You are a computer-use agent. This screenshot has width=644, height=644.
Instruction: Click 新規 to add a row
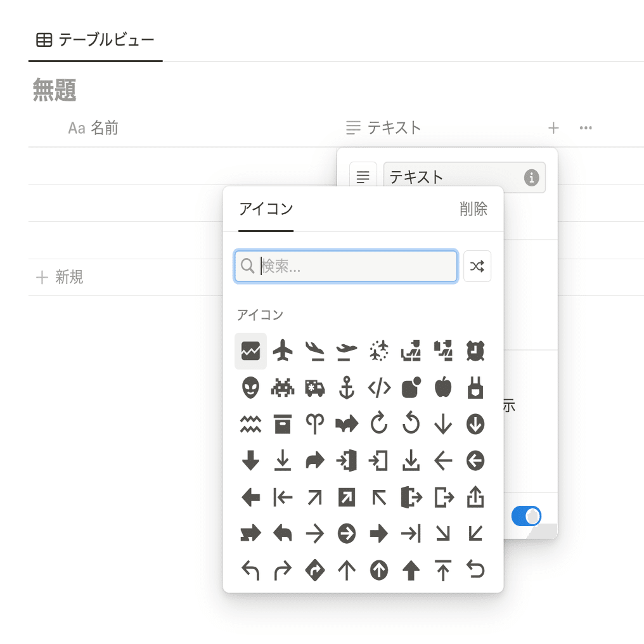click(x=60, y=277)
